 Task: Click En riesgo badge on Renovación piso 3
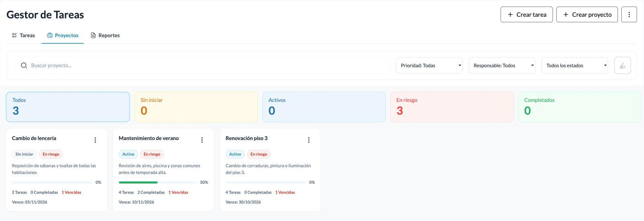[x=259, y=154]
